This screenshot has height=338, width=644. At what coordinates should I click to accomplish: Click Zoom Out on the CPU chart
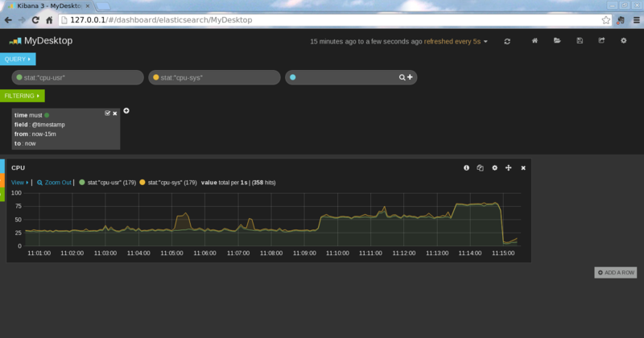coord(54,183)
